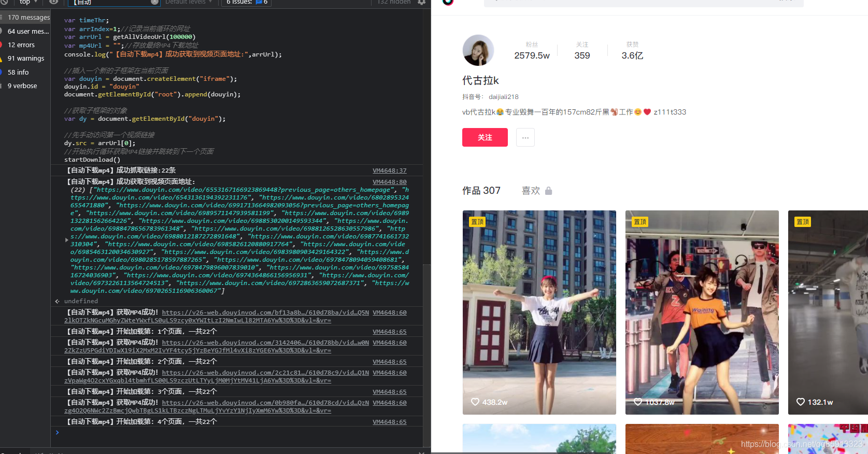Open source link VM4648:80
Screen dimensions: 868x454
point(390,182)
